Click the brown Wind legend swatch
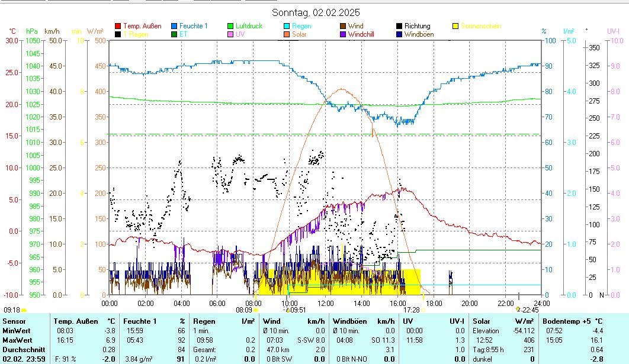629x364 pixels. coord(343,26)
